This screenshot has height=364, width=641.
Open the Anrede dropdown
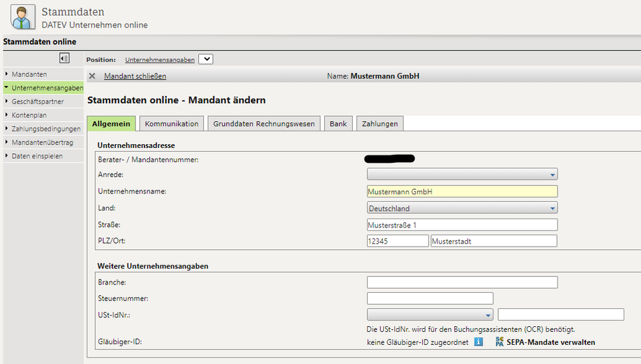point(462,174)
